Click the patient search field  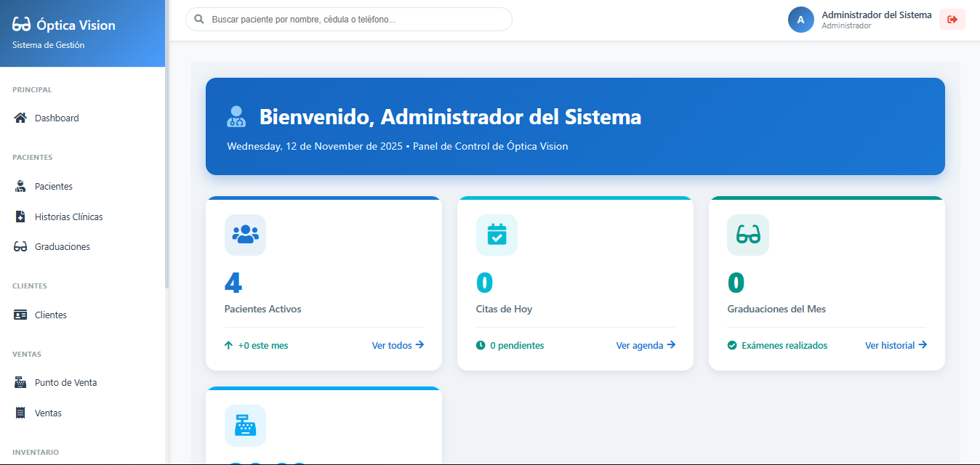[x=348, y=19]
